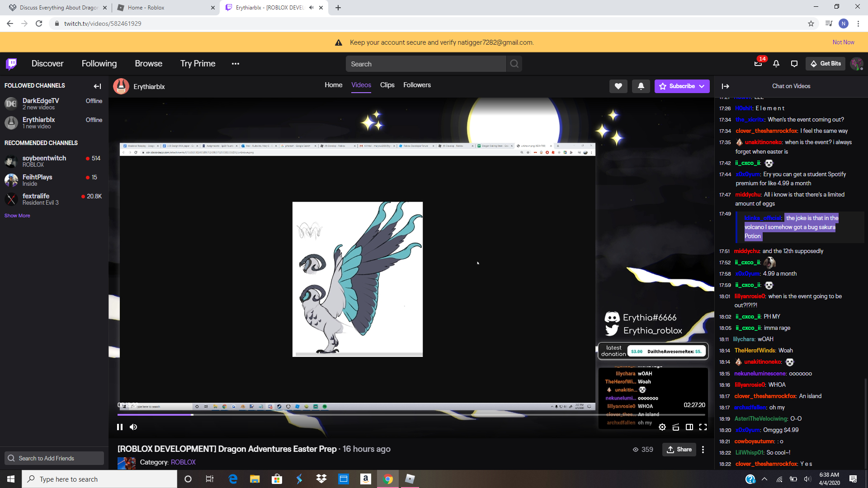Open the Prime loot crown icon
This screenshot has height=488, width=868.
point(758,64)
